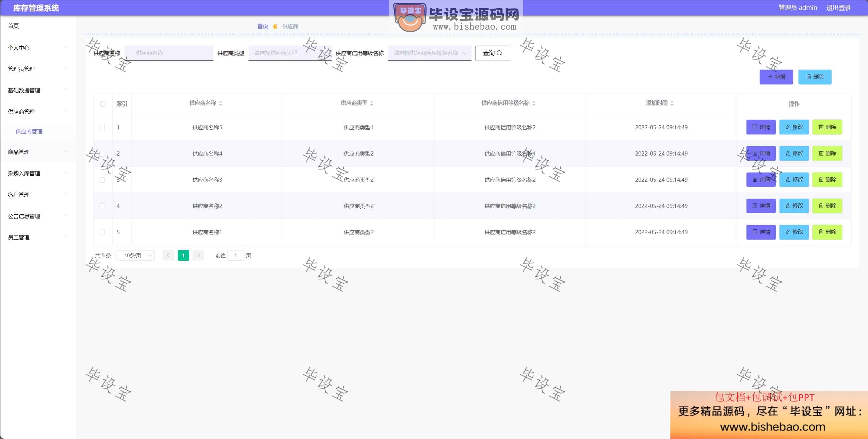Expand 采购入库管理 sidebar menu

point(37,173)
